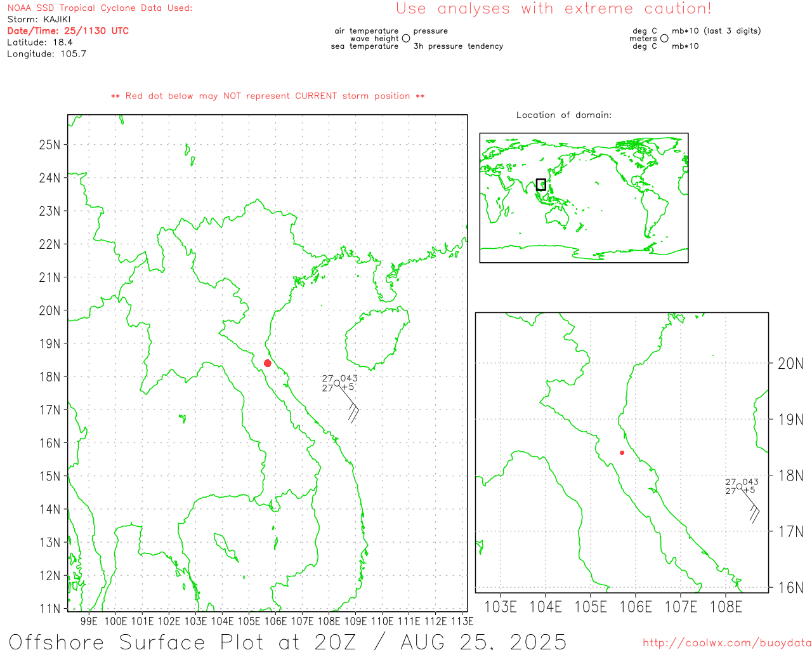Click the black domain box on the world map

[x=540, y=185]
